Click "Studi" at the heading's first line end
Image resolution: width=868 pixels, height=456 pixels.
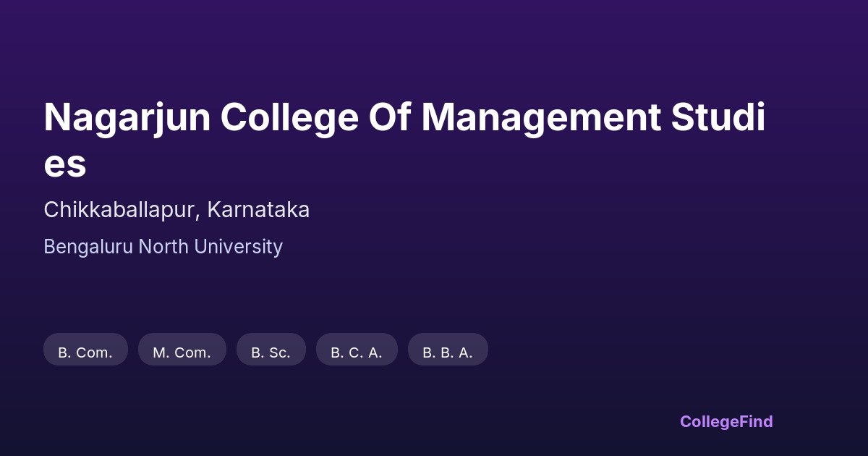point(718,117)
